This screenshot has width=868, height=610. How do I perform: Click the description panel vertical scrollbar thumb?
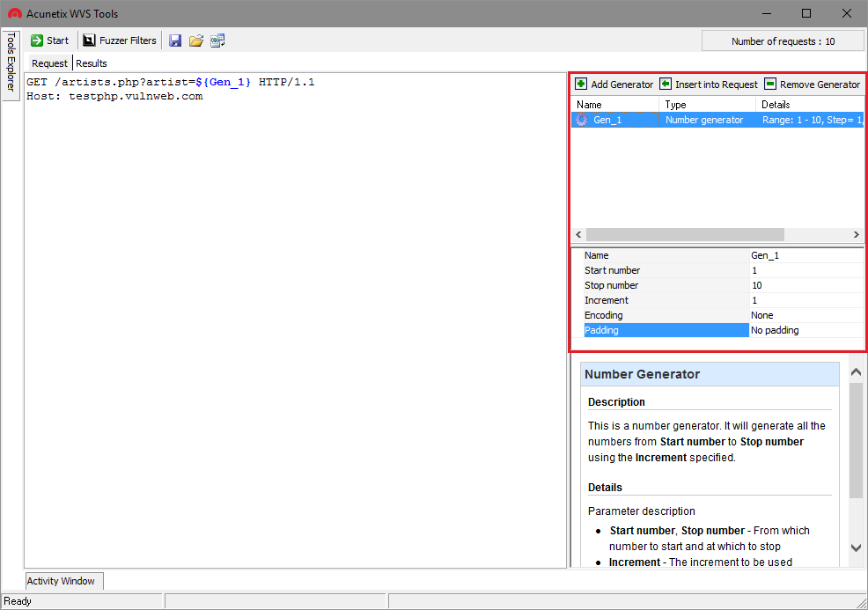click(x=856, y=440)
